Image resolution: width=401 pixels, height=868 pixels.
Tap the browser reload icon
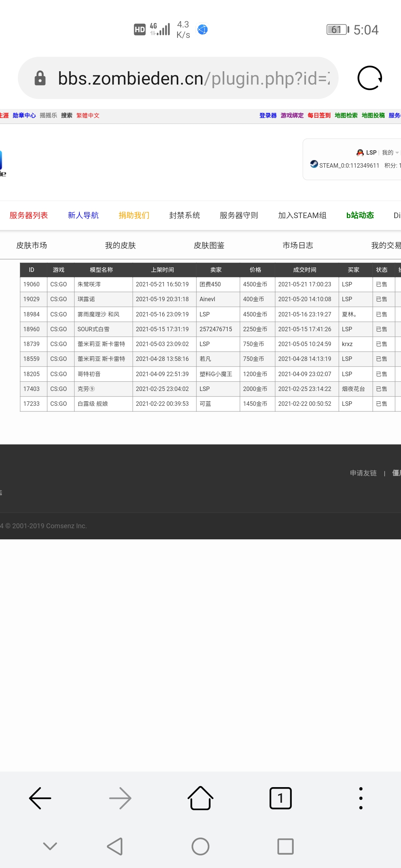click(x=369, y=78)
